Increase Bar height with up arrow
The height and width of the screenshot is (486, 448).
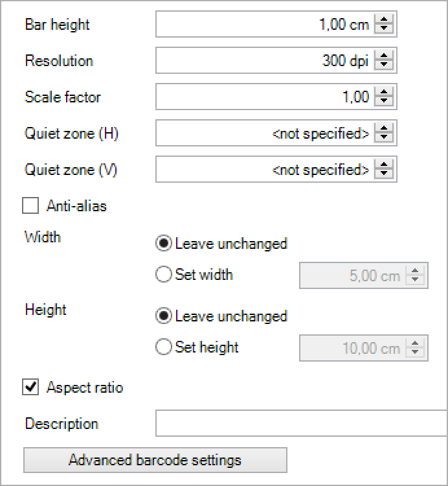(x=384, y=19)
